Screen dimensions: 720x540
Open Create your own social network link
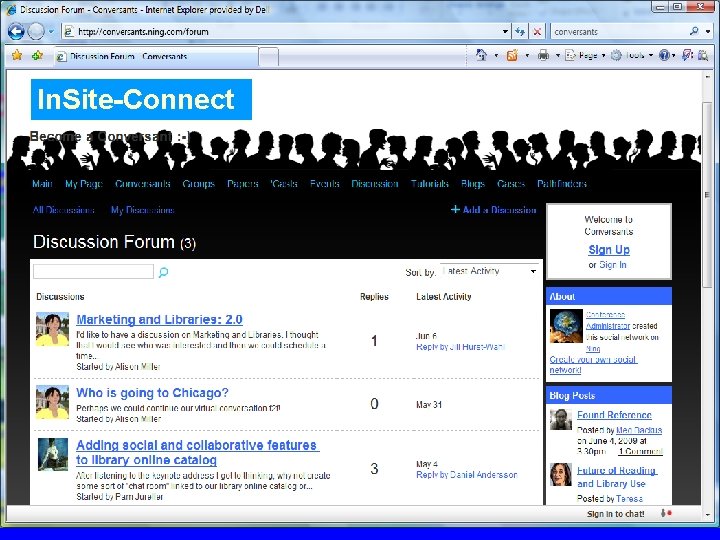(x=593, y=365)
